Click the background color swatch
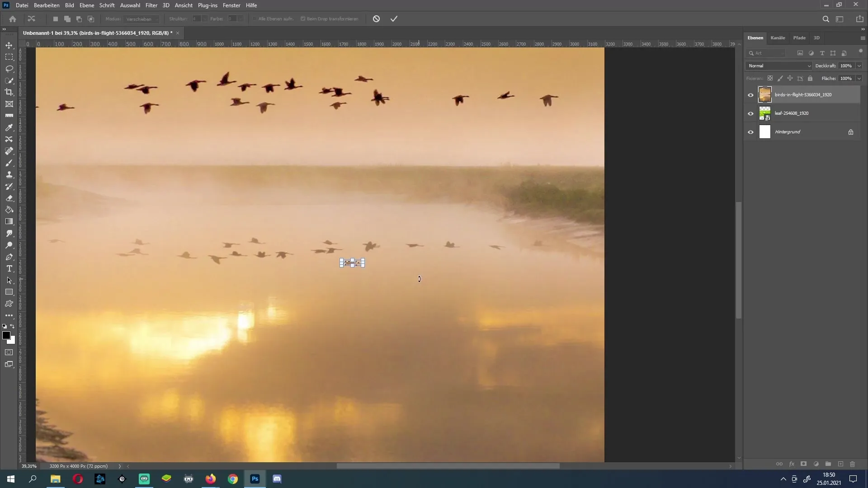Viewport: 868px width, 488px height. 12,341
